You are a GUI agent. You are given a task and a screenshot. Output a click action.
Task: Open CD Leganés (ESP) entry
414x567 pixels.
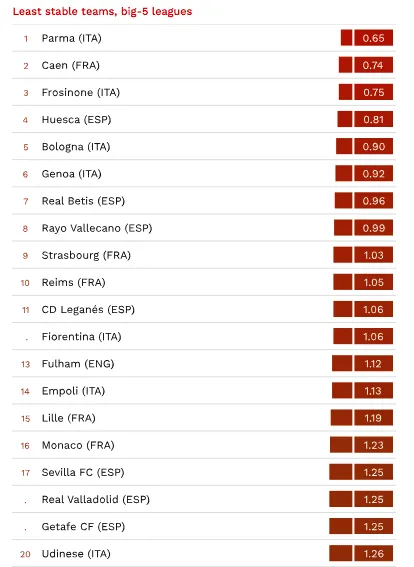pyautogui.click(x=88, y=310)
